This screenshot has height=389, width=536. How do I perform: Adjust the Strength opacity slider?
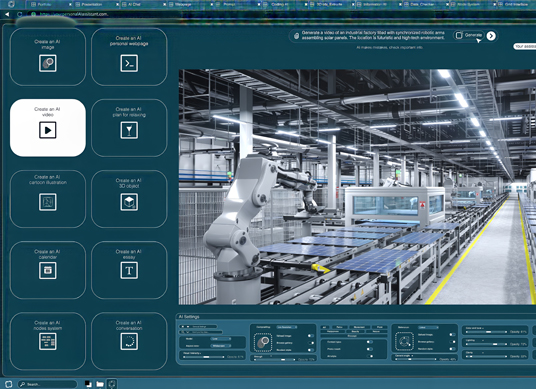[x=273, y=360]
